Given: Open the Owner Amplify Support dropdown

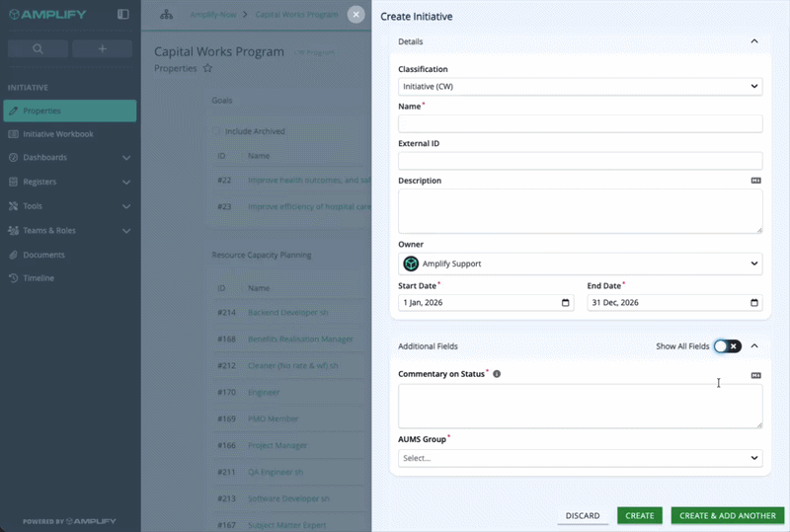Looking at the screenshot, I should click(580, 264).
